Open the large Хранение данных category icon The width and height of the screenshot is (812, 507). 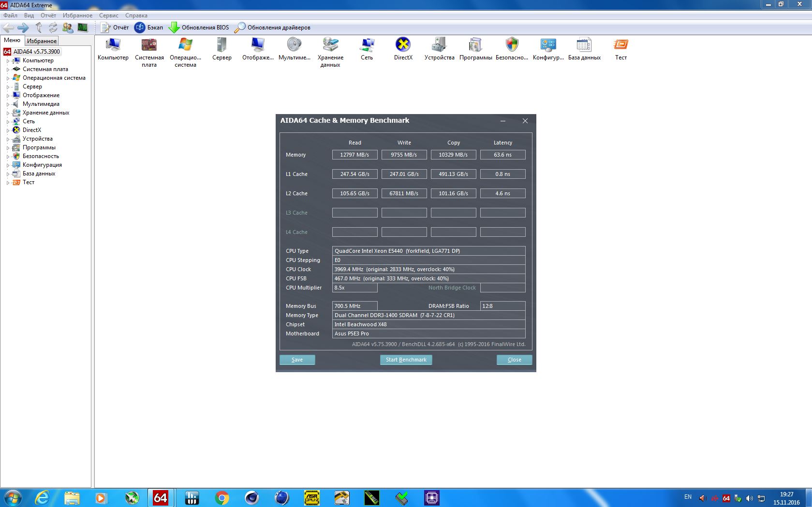coord(330,52)
